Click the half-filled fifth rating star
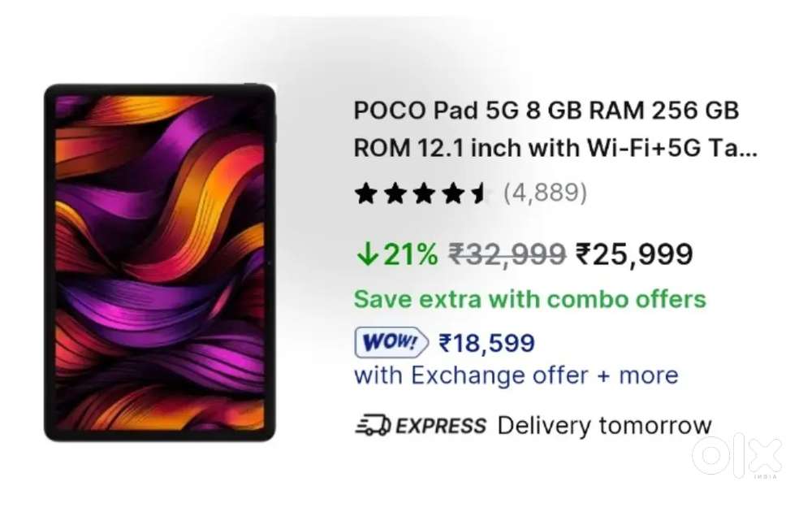Image resolution: width=812 pixels, height=512 pixels. coord(479,193)
